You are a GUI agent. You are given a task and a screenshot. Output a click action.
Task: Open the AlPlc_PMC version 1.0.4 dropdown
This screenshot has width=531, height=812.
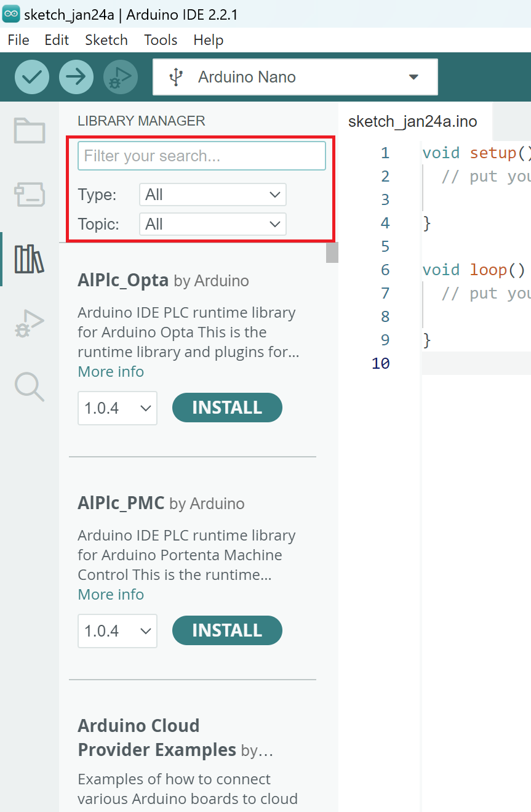pos(118,631)
